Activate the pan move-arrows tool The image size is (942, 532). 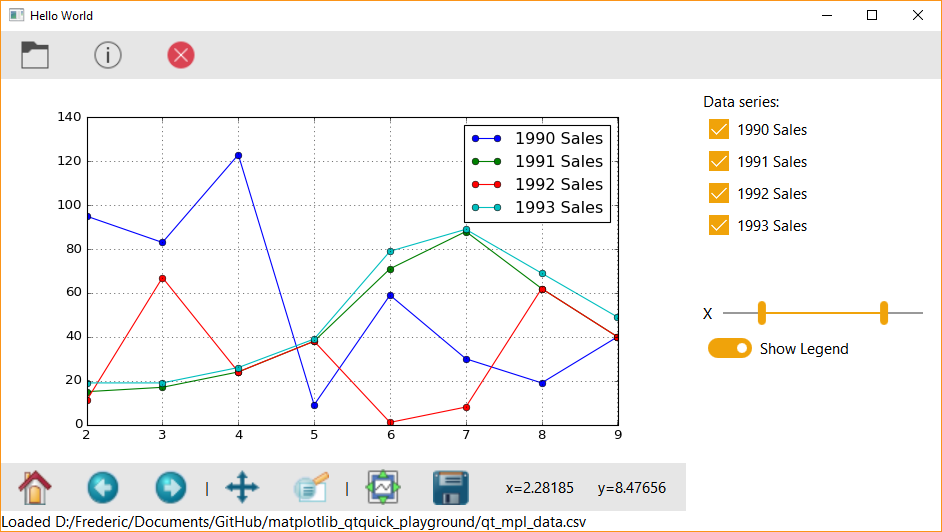[242, 487]
